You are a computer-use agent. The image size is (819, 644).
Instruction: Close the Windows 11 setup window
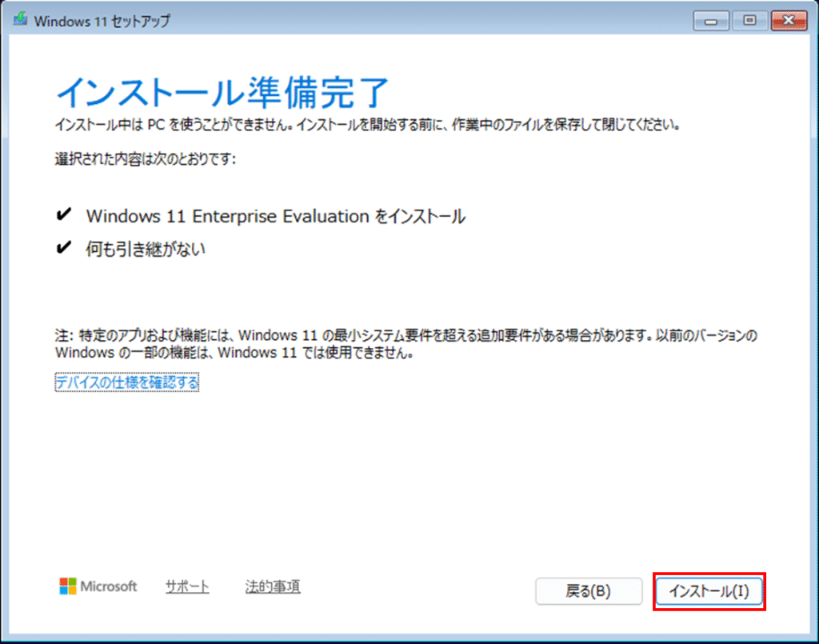(x=786, y=20)
